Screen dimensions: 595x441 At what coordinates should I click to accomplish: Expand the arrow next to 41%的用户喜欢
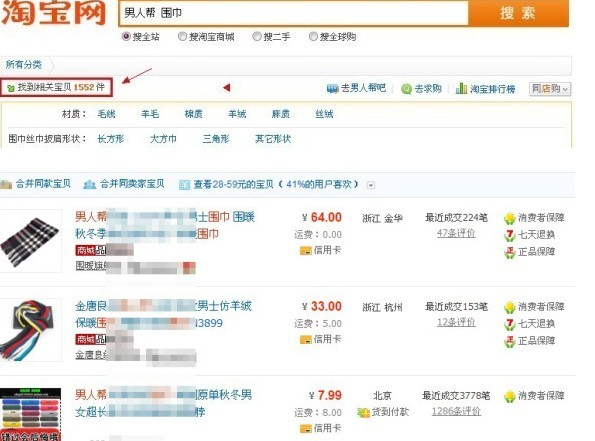(371, 185)
